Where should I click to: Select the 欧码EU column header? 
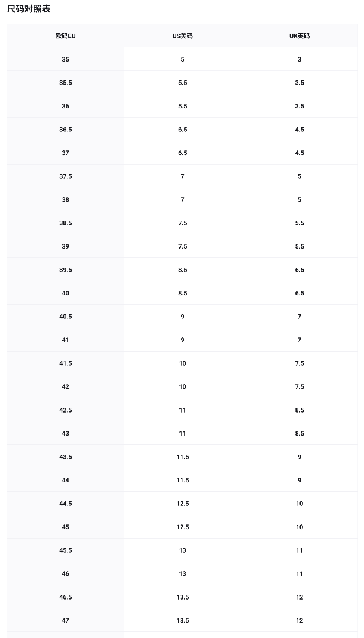tap(66, 36)
